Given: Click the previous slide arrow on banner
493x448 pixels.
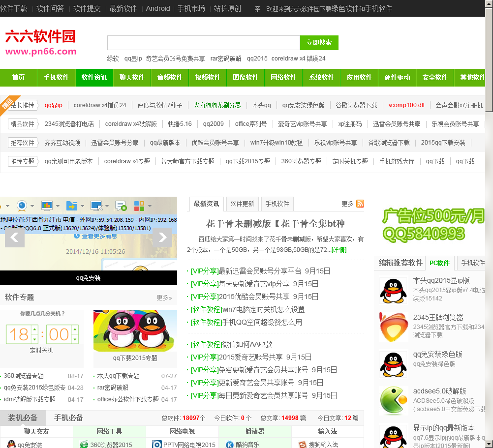Looking at the screenshot, I should click(x=14, y=237).
